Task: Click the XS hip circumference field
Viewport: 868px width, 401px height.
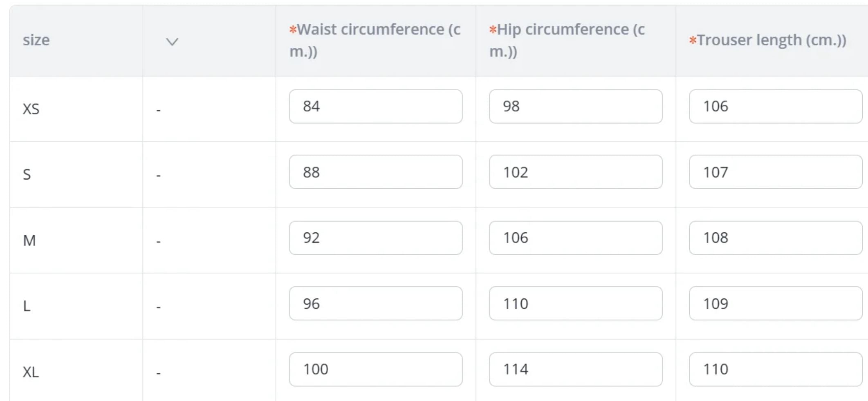Action: click(x=575, y=107)
